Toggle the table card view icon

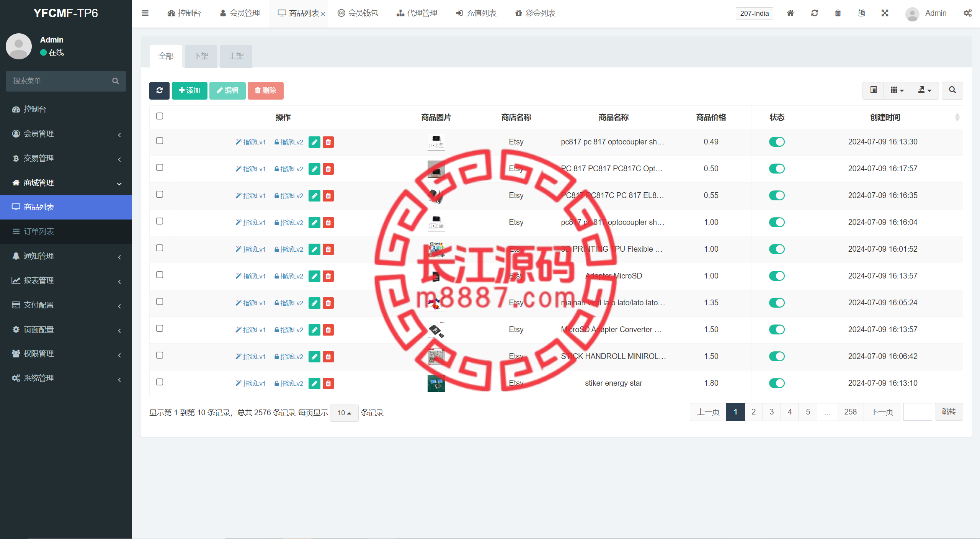click(x=873, y=90)
